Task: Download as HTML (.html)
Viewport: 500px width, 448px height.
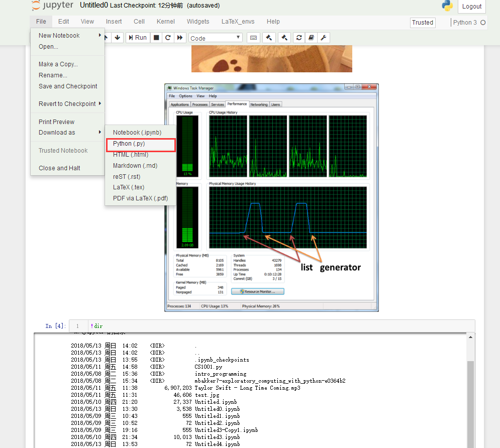Action: click(140, 155)
